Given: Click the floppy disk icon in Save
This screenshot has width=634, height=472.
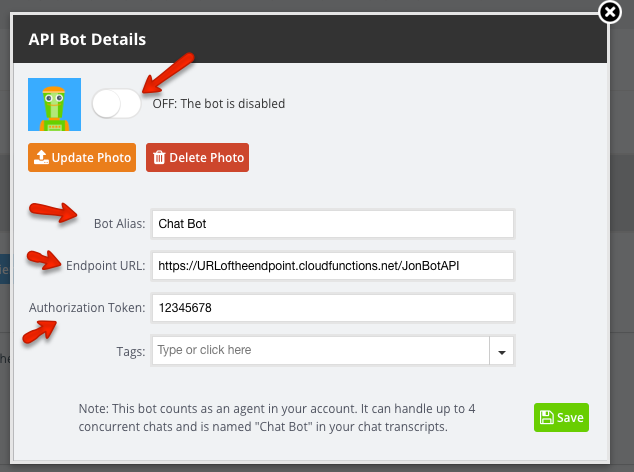Looking at the screenshot, I should (547, 417).
